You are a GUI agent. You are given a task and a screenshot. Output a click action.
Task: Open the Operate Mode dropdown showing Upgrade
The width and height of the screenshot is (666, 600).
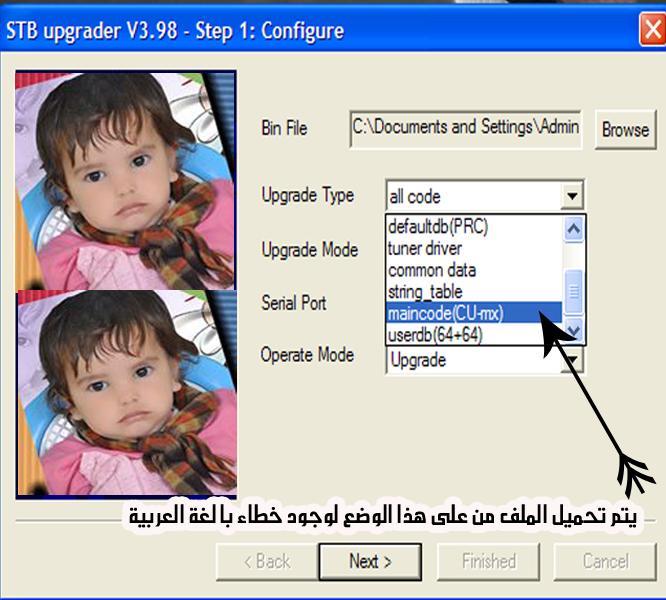click(485, 360)
